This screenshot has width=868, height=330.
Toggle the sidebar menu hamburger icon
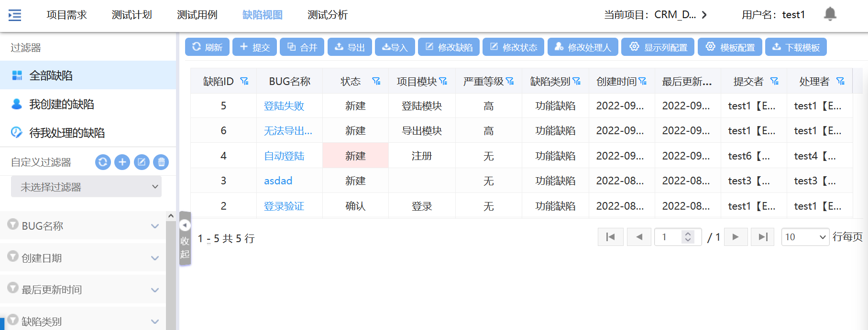pos(15,15)
